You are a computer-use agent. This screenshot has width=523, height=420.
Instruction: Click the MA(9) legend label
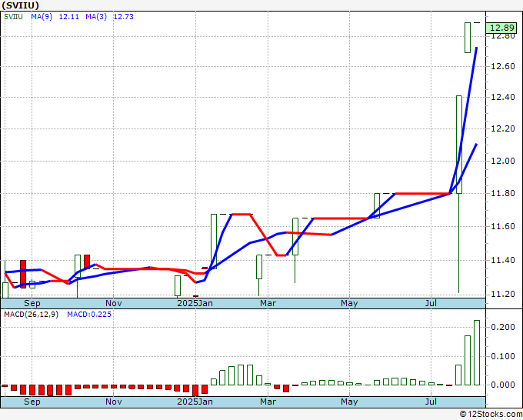pos(42,17)
